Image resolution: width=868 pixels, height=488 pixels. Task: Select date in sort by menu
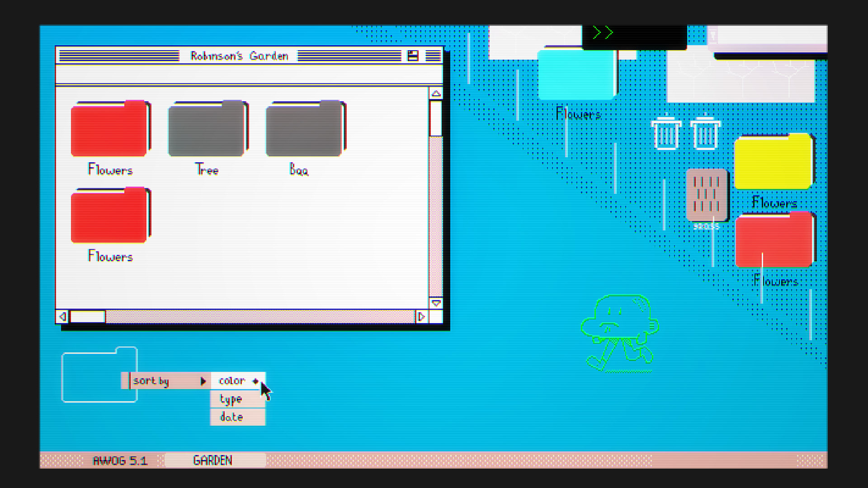pos(231,417)
